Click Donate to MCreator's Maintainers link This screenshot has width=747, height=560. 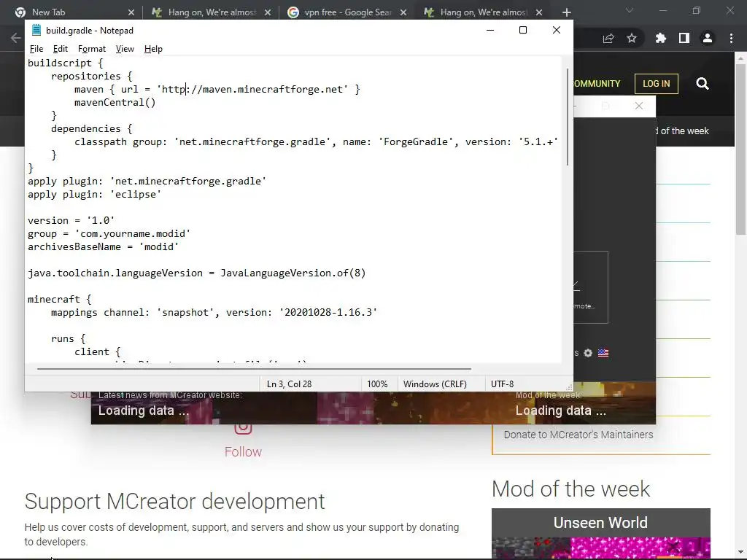[x=578, y=435]
